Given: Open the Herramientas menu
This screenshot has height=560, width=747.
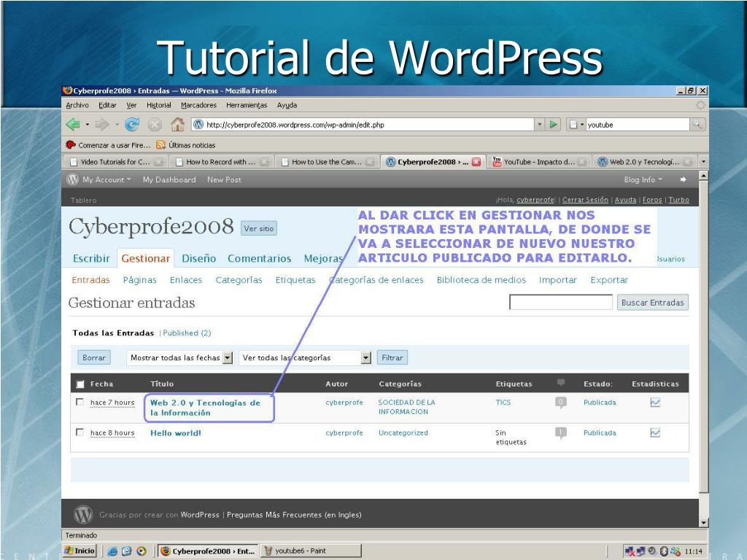Looking at the screenshot, I should click(247, 105).
